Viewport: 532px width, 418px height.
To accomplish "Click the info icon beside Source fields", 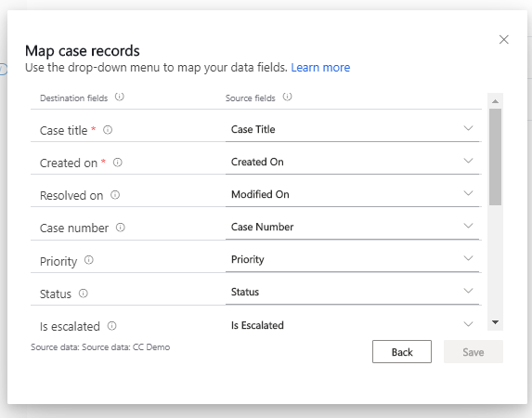I will click(x=287, y=97).
